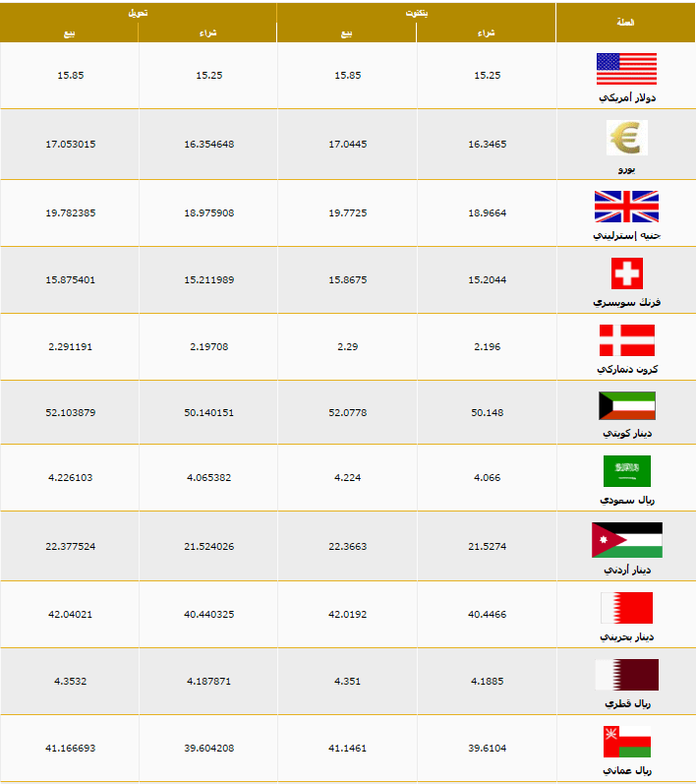Screen dimensions: 696x784
Task: Click the Bahraini dinar flag icon
Action: (x=626, y=608)
